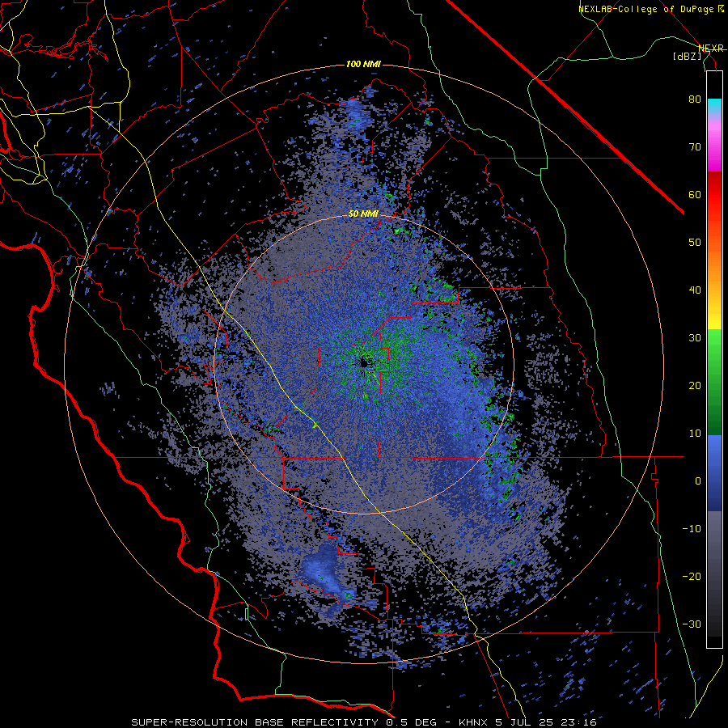Click the -30 dBZ scale value

692,624
